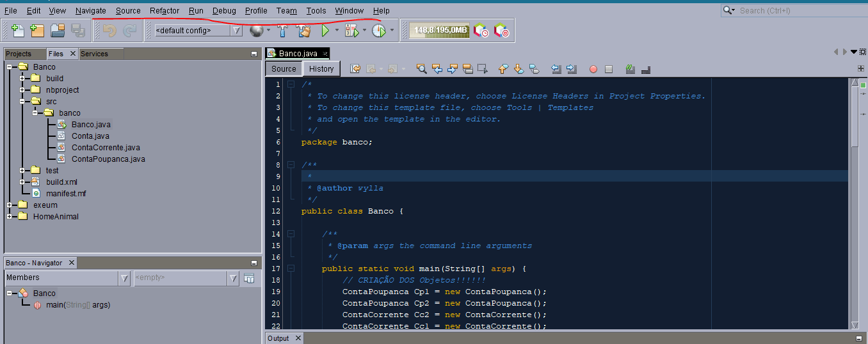Click the profiler snapshot icon with clock
Viewport: 868px width, 344px height.
click(x=481, y=30)
